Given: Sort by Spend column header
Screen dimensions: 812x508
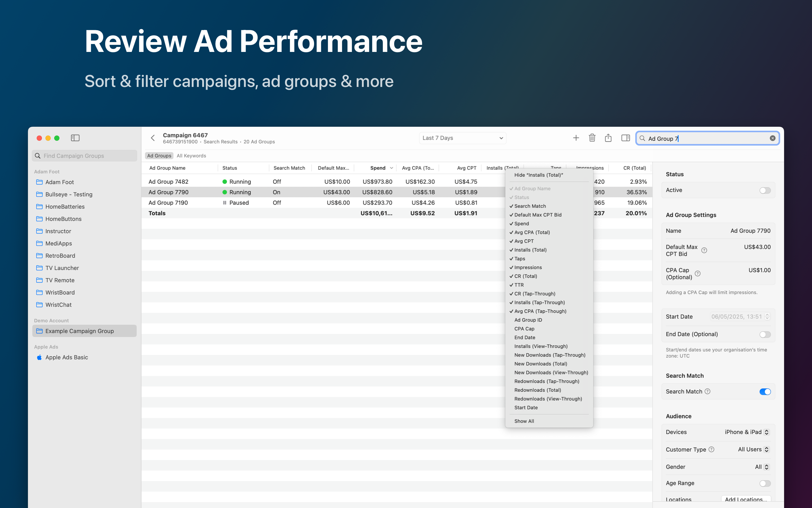Looking at the screenshot, I should [x=375, y=168].
